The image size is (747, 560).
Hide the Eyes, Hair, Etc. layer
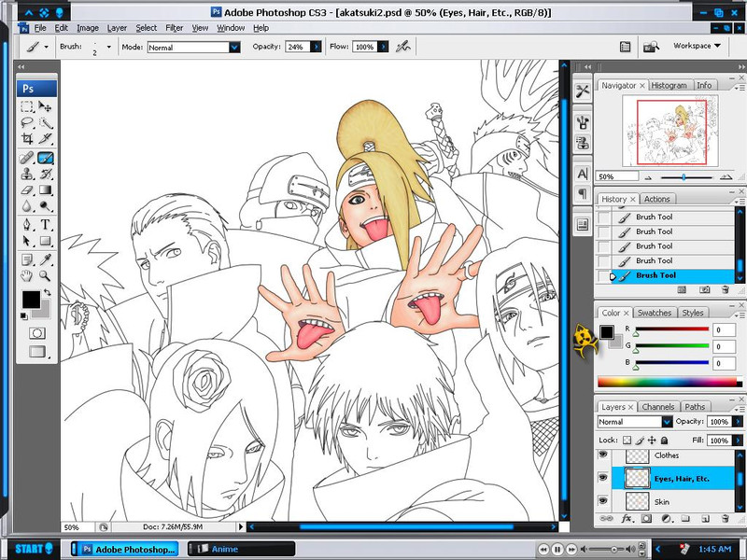tap(602, 478)
